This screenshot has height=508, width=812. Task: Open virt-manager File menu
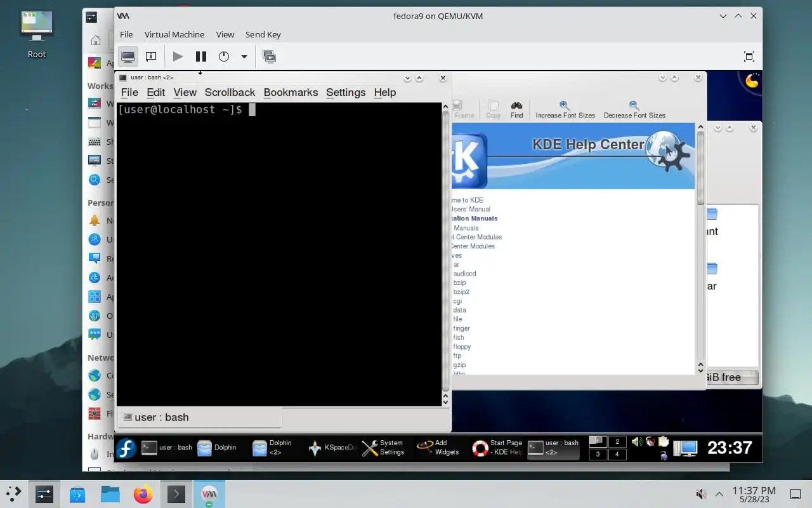pos(126,34)
